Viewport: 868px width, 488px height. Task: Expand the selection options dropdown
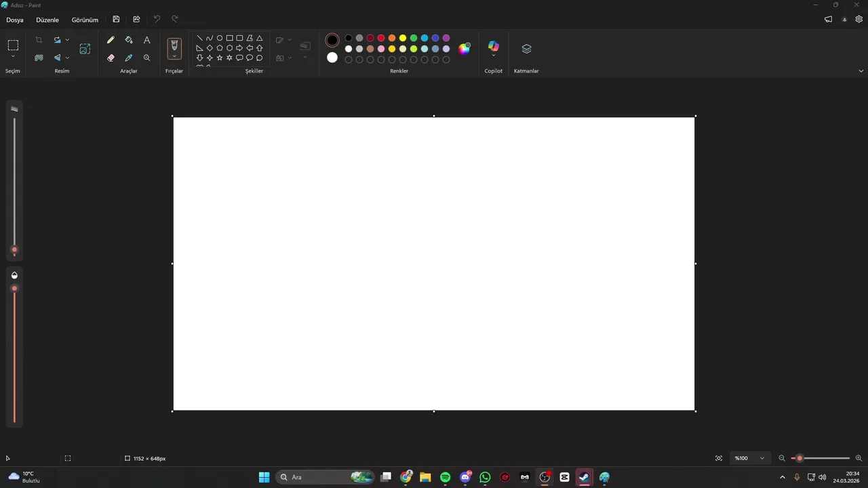13,57
